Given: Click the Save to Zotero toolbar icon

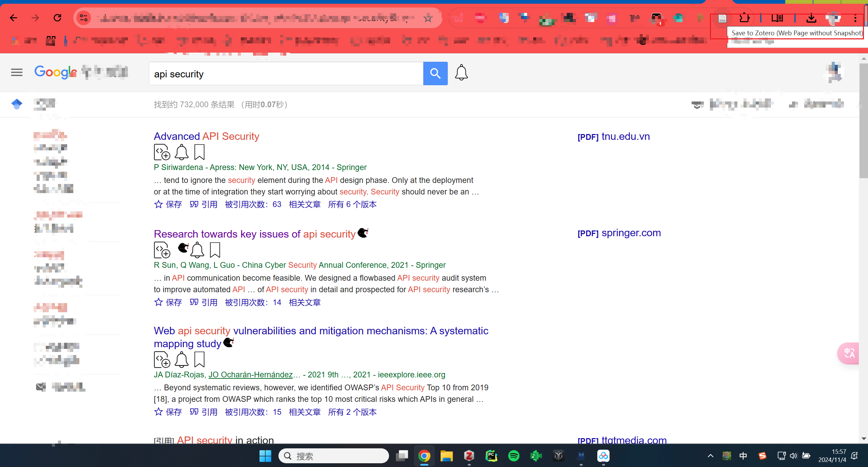Looking at the screenshot, I should click(x=722, y=19).
